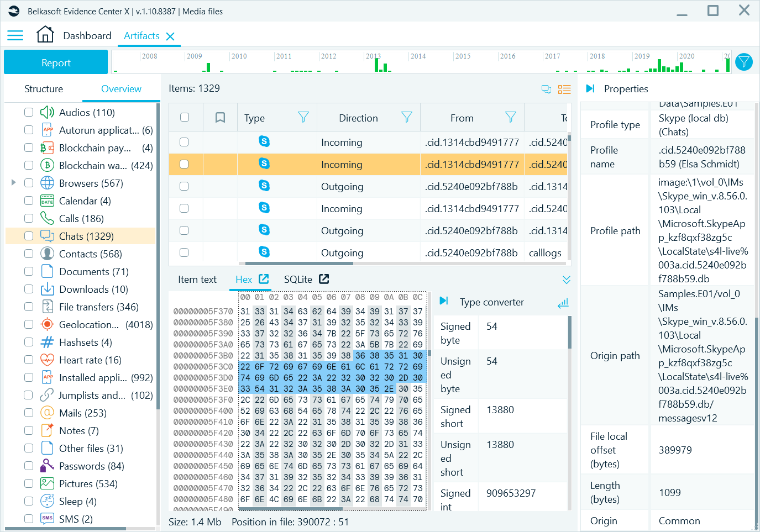The image size is (760, 532).
Task: Switch to the Structure tab
Action: point(44,89)
